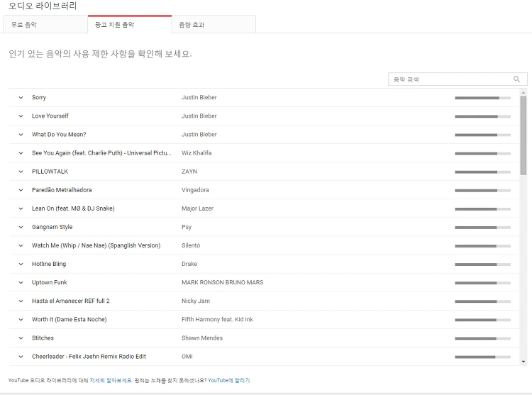This screenshot has height=395, width=532.
Task: Select the song title Love Yourself
Action: click(50, 116)
